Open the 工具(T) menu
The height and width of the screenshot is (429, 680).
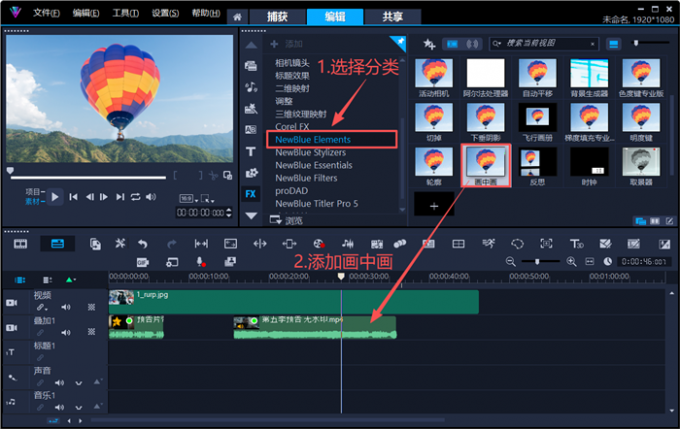(125, 13)
